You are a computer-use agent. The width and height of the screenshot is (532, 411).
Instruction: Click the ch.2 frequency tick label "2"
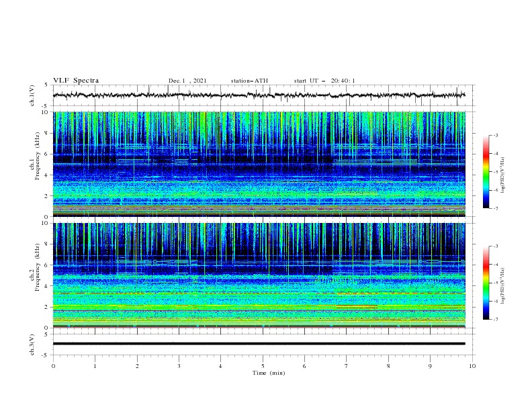click(x=47, y=307)
